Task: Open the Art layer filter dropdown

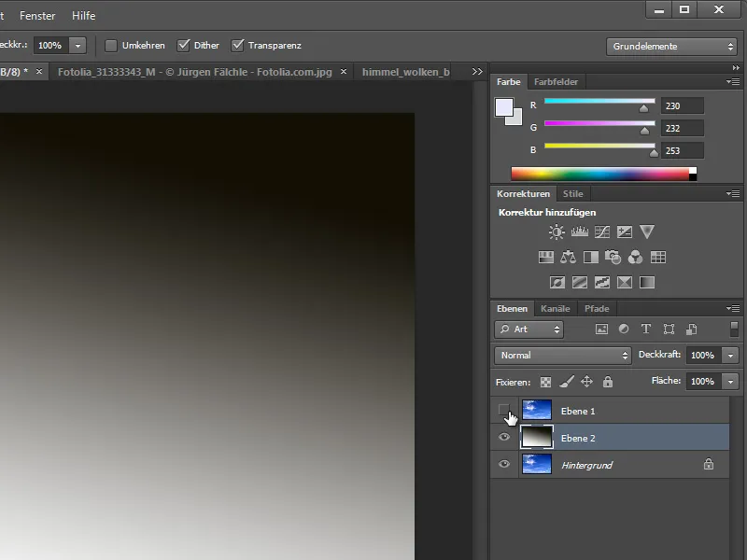Action: coord(529,329)
